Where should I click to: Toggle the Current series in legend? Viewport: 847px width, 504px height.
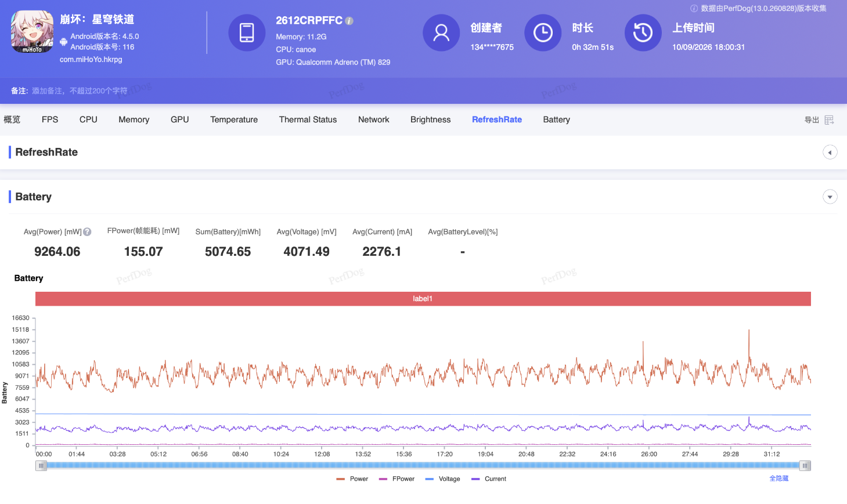coord(489,479)
